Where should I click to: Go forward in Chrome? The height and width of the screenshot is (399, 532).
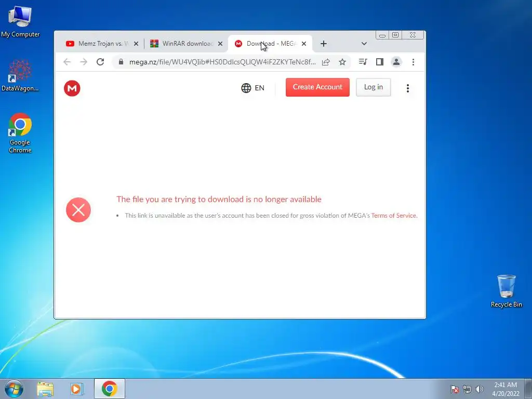(x=84, y=62)
